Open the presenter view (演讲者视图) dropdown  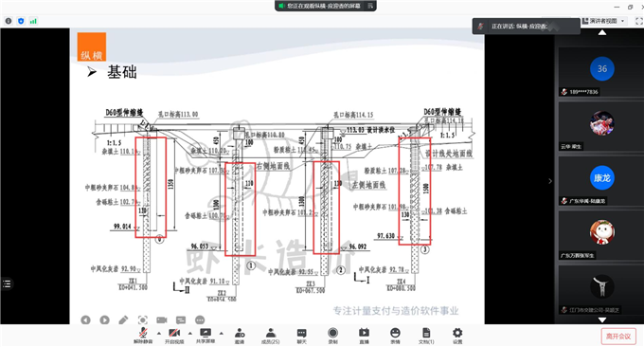point(604,21)
